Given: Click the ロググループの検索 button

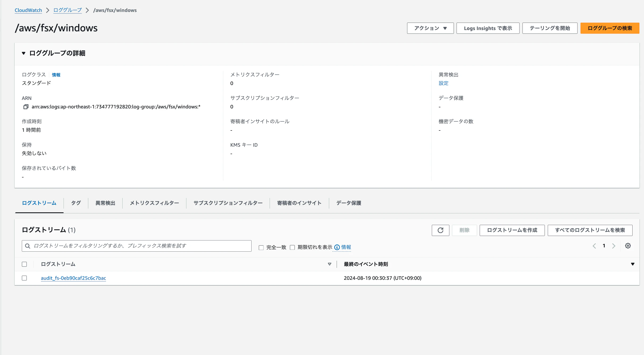Looking at the screenshot, I should coord(610,28).
